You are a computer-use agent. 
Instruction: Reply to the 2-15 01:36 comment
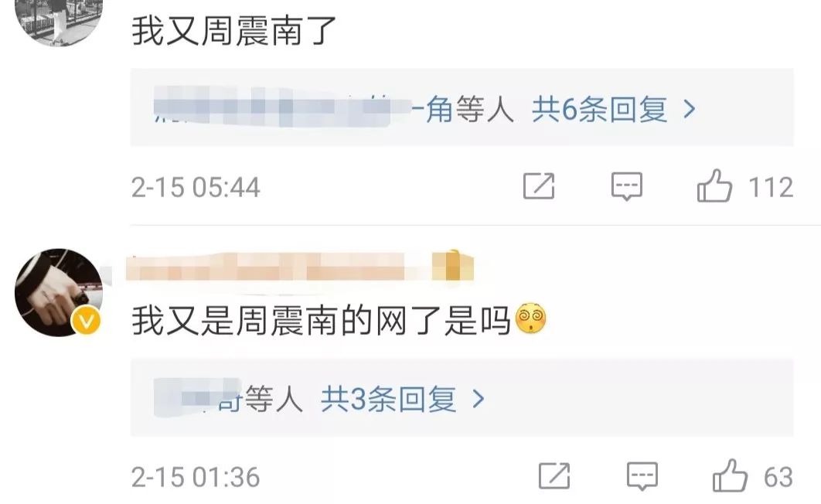[x=642, y=476]
